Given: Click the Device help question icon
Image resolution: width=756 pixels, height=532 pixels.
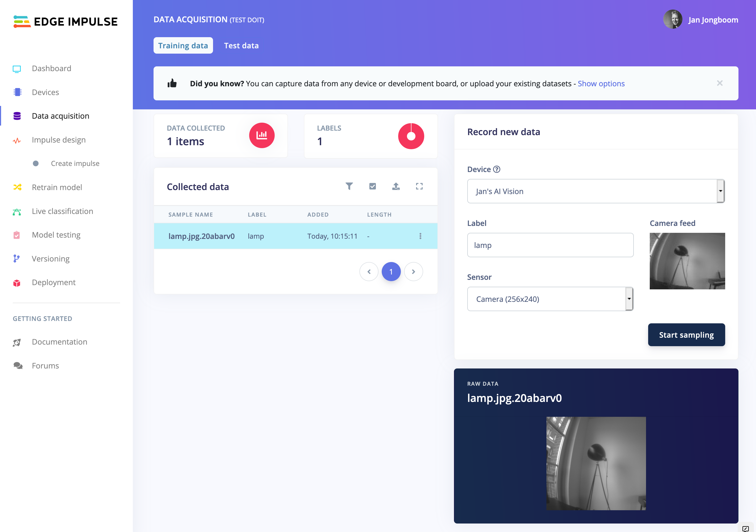Looking at the screenshot, I should (496, 169).
